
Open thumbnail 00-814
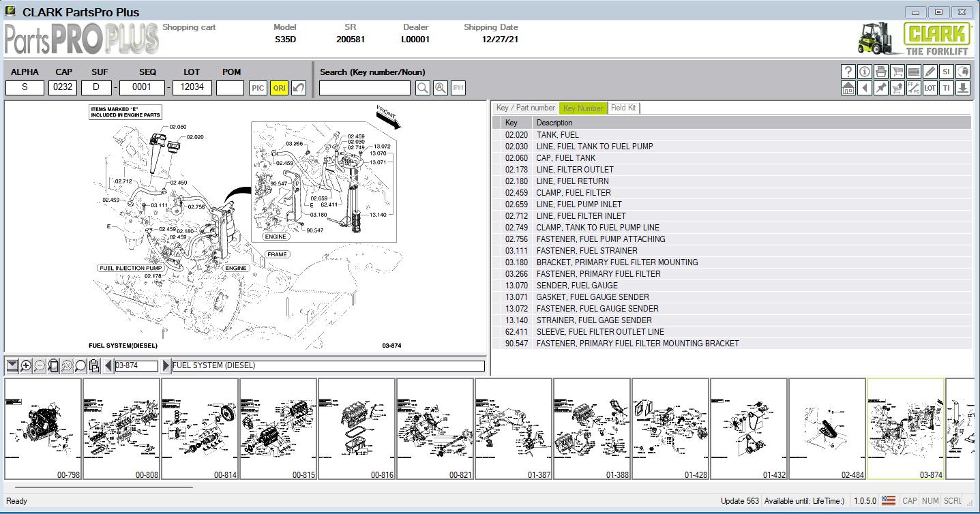click(x=200, y=429)
